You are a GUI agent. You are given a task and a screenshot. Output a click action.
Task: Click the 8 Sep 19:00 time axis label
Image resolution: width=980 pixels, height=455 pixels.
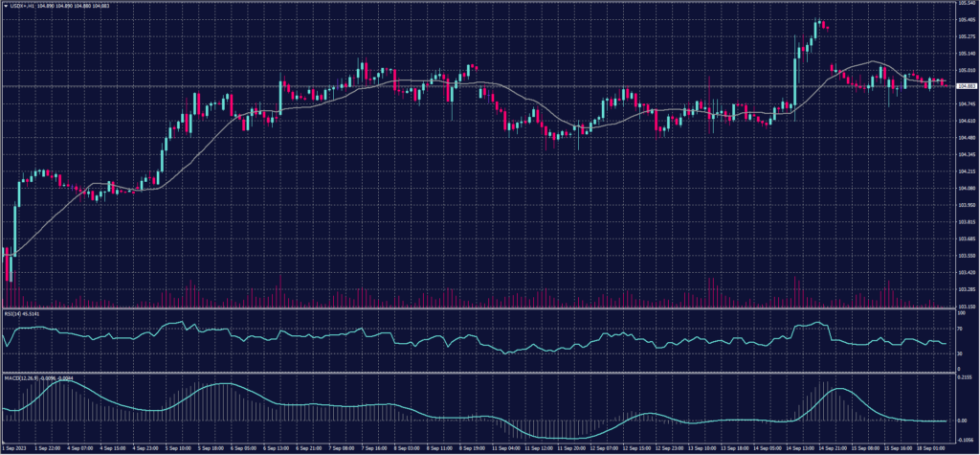pyautogui.click(x=469, y=446)
